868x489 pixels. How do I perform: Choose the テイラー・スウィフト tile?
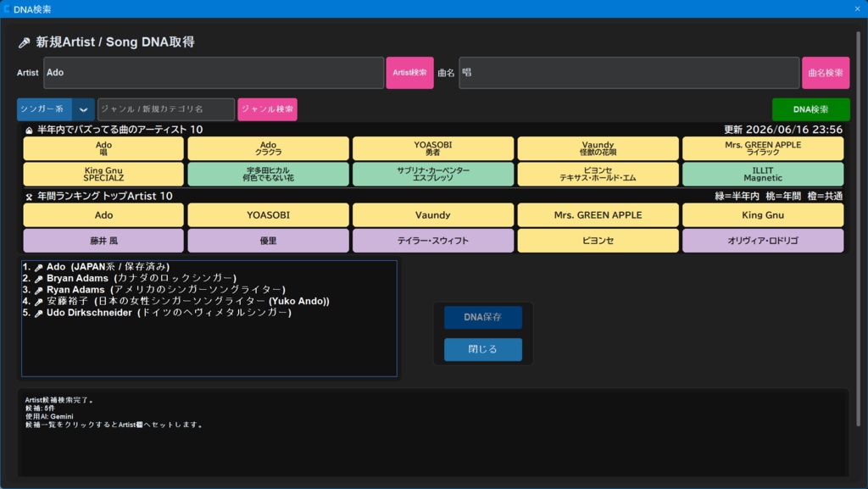433,241
